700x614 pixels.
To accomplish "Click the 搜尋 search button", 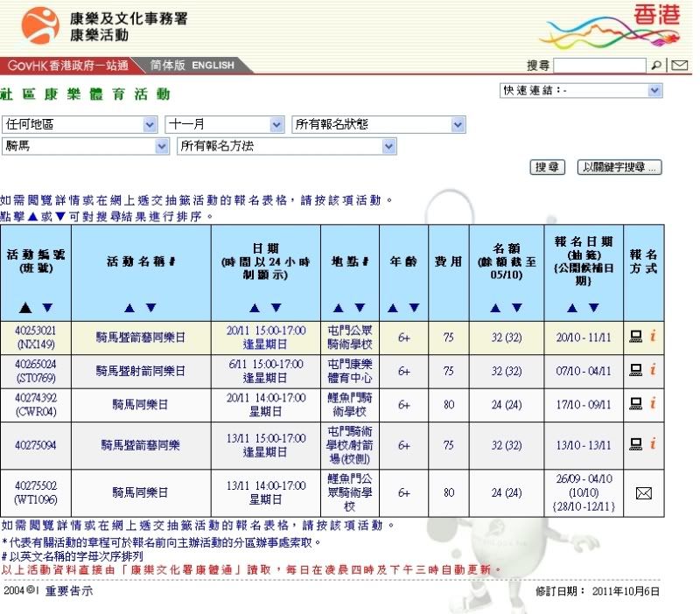I will coord(548,167).
